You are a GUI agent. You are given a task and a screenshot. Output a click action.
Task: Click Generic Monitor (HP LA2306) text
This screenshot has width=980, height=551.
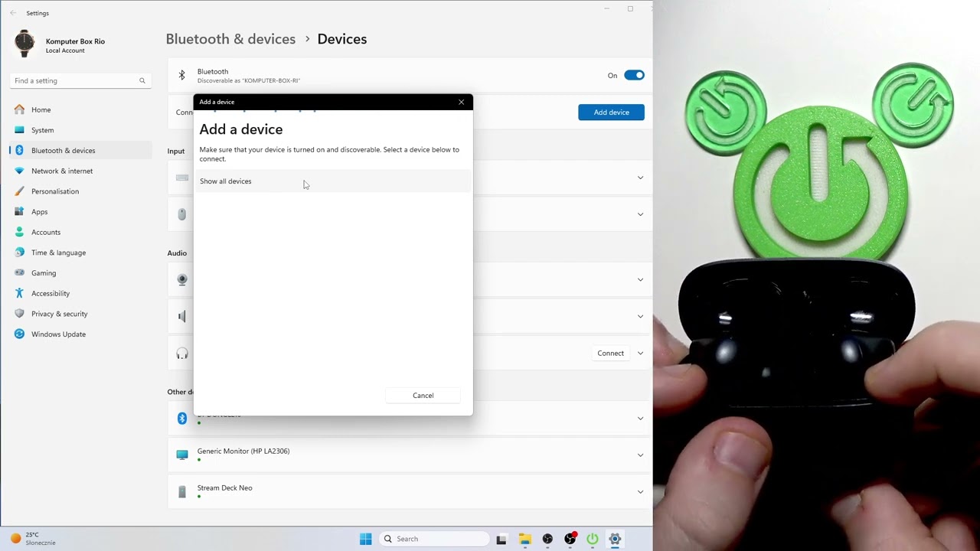[x=243, y=452]
